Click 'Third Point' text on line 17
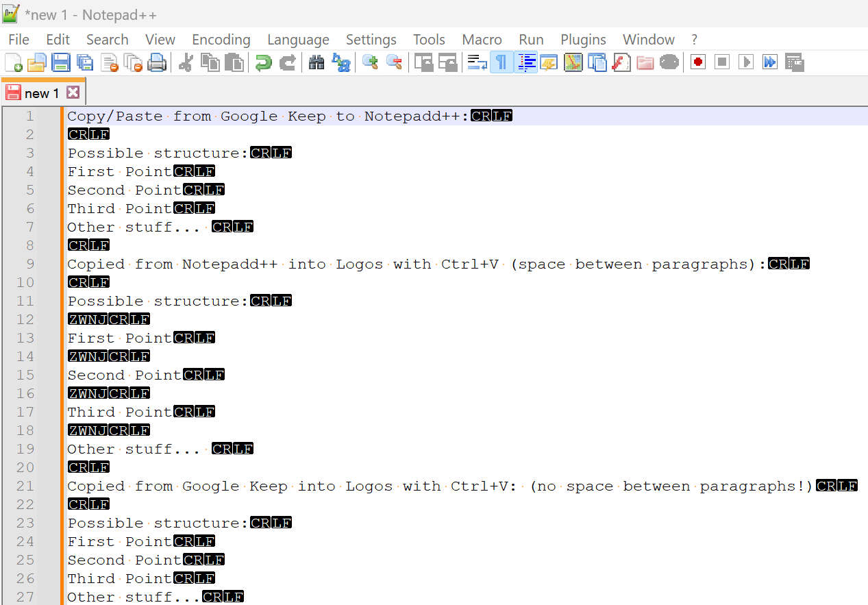Screen dimensions: 868x605 pos(119,412)
